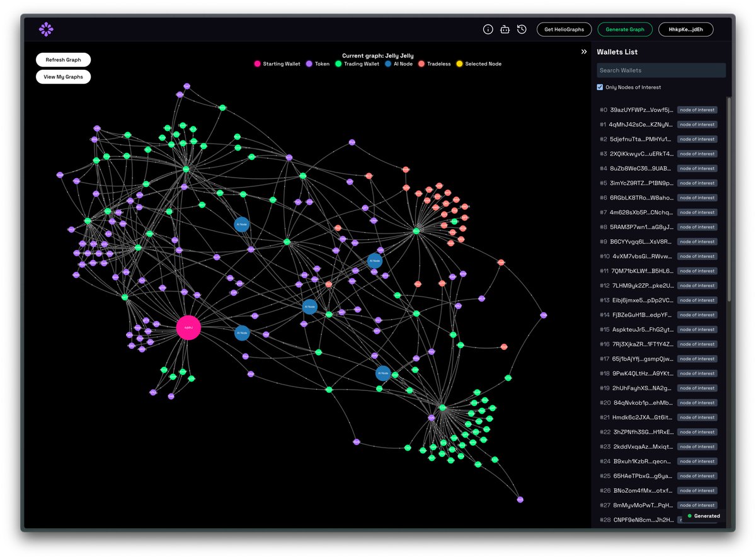Uncheck Only Nodes of Interest
The height and width of the screenshot is (559, 756).
pos(599,87)
